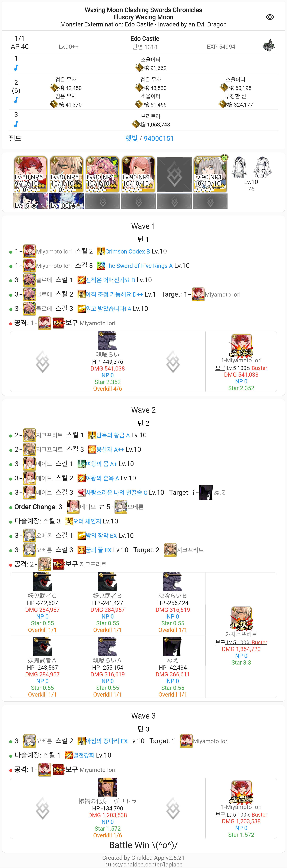Open the 햇빛 field link
Image resolution: width=287 pixels, height=868 pixels.
click(131, 139)
